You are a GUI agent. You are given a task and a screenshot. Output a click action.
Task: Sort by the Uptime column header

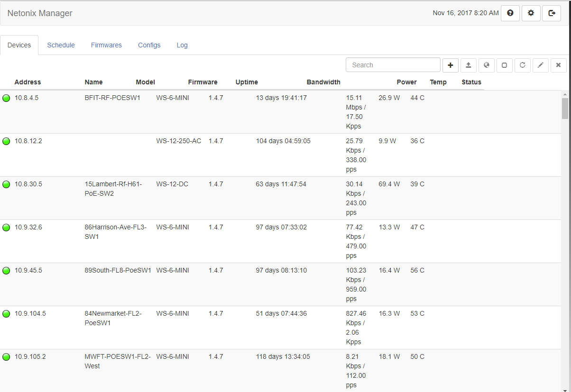click(x=247, y=82)
